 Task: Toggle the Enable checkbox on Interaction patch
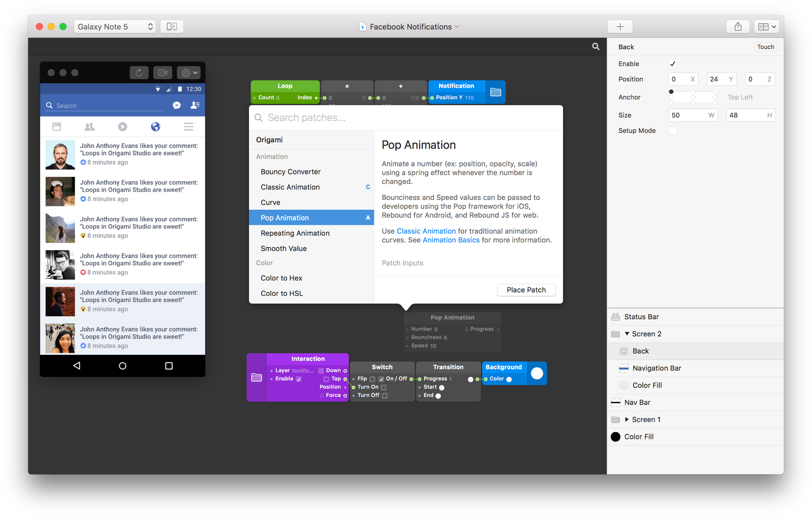pos(299,379)
